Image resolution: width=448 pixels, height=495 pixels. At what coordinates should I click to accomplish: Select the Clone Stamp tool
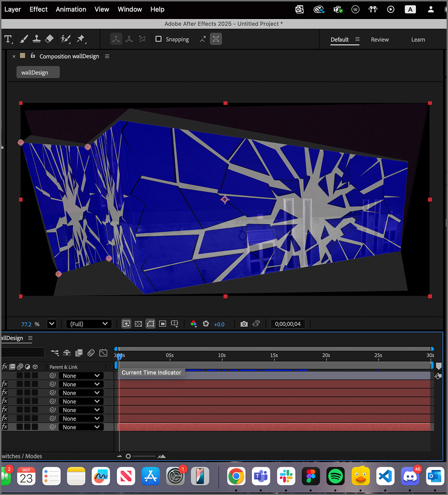(x=37, y=39)
